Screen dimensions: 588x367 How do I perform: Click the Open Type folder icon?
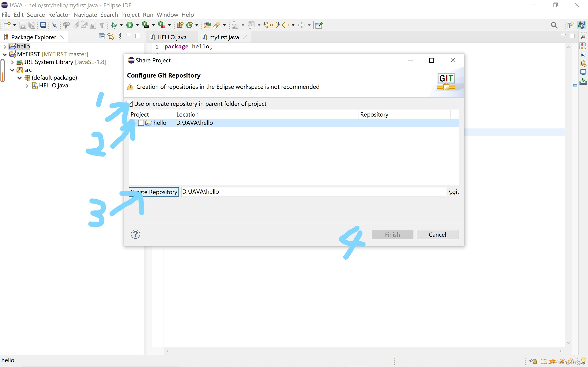pyautogui.click(x=207, y=25)
